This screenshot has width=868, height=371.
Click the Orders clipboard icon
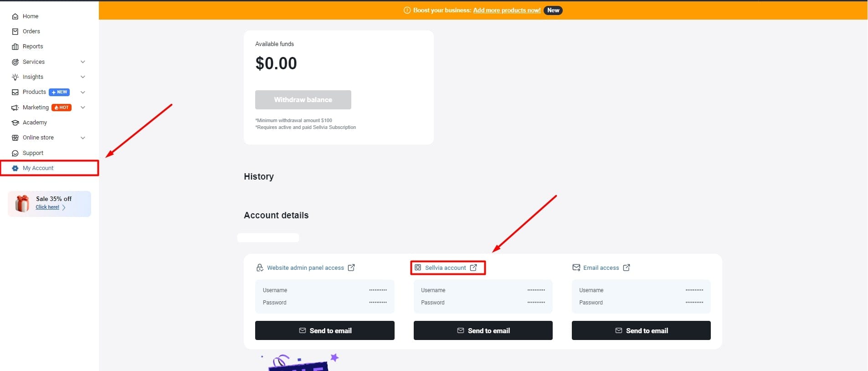[x=15, y=31]
